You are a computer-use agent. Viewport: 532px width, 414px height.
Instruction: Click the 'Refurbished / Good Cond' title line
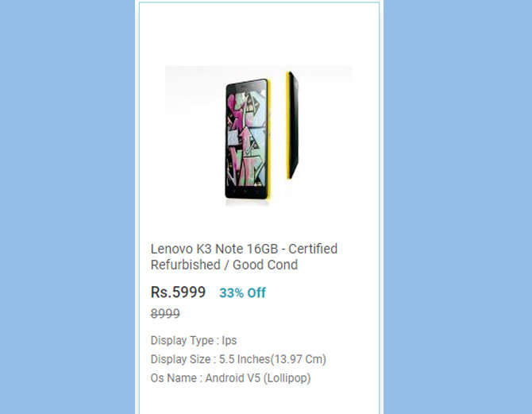coord(224,265)
